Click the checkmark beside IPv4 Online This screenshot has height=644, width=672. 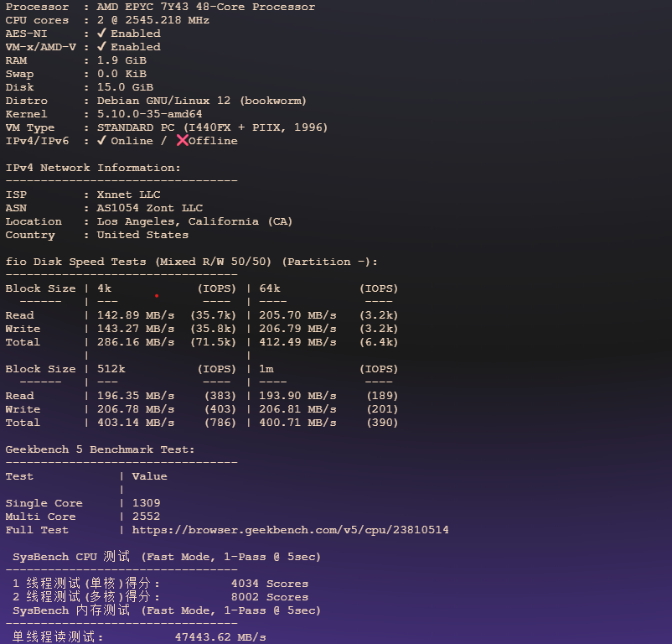(101, 141)
